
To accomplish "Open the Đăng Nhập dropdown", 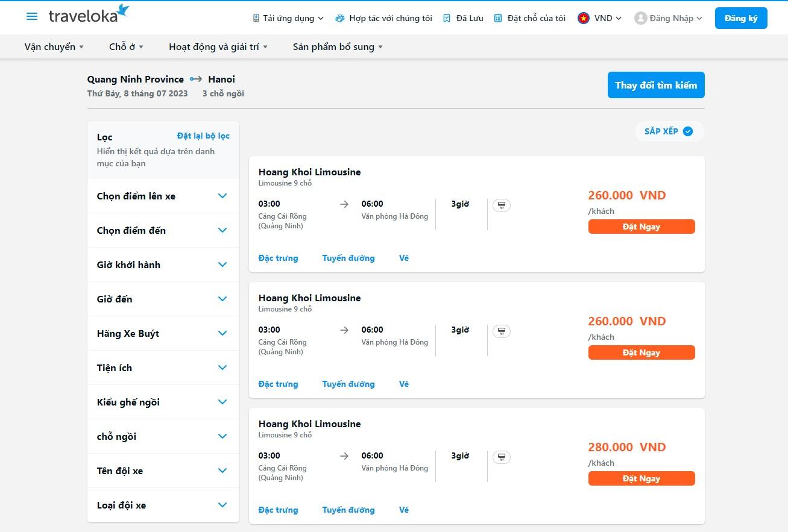I will click(669, 18).
